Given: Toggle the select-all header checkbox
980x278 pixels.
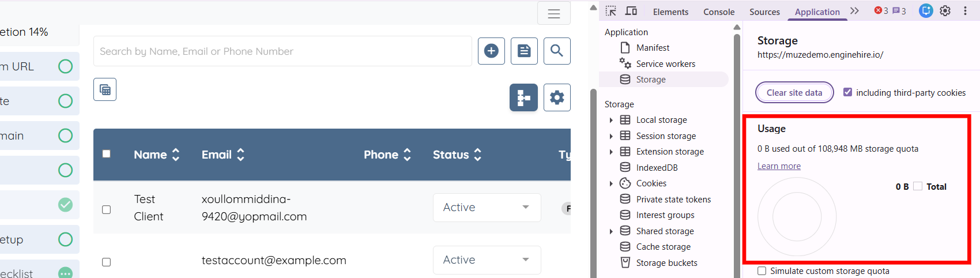Looking at the screenshot, I should 106,154.
